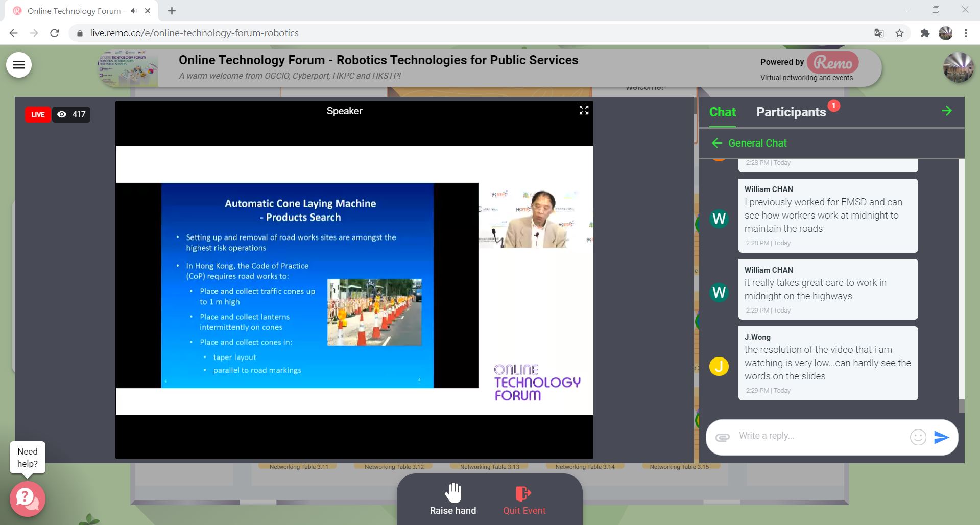Click the Need help? bubble

click(x=28, y=458)
